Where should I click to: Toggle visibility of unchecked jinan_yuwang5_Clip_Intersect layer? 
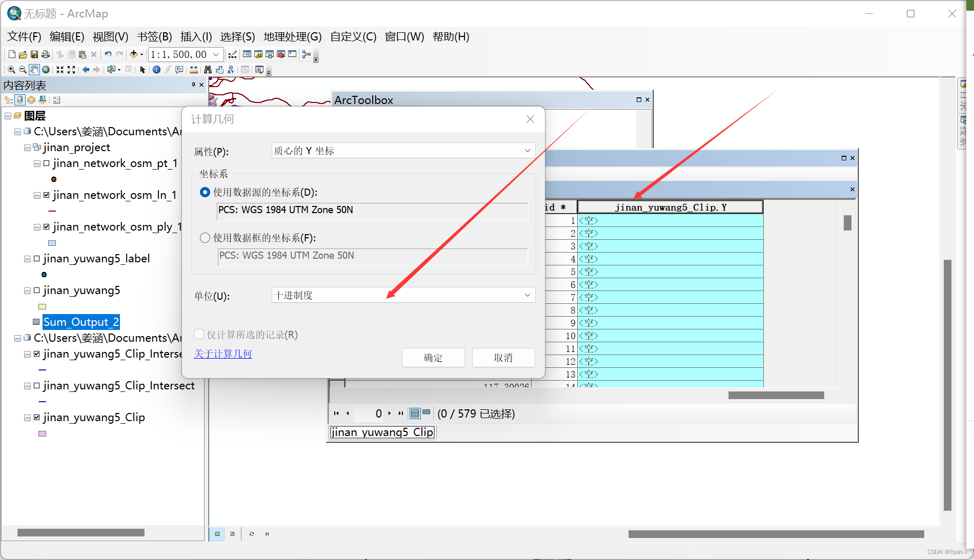[x=37, y=386]
